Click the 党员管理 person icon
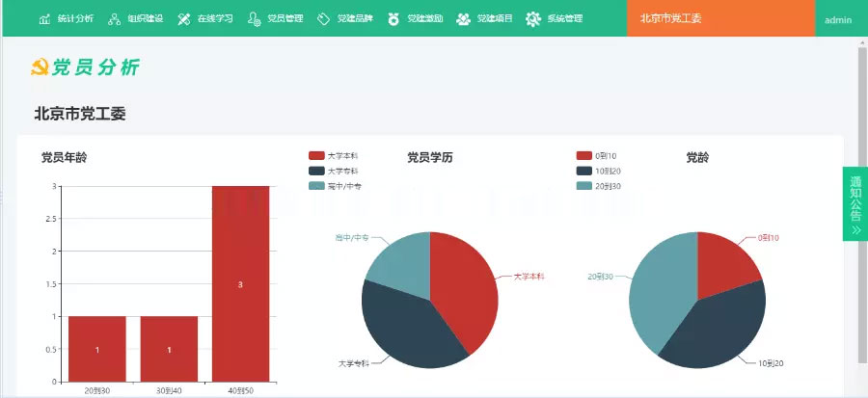 click(x=254, y=19)
